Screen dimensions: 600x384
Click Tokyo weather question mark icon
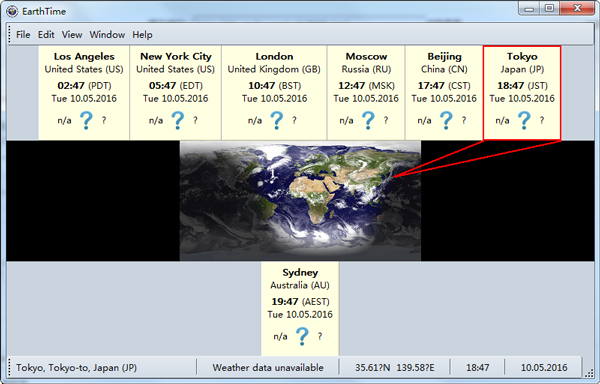524,120
